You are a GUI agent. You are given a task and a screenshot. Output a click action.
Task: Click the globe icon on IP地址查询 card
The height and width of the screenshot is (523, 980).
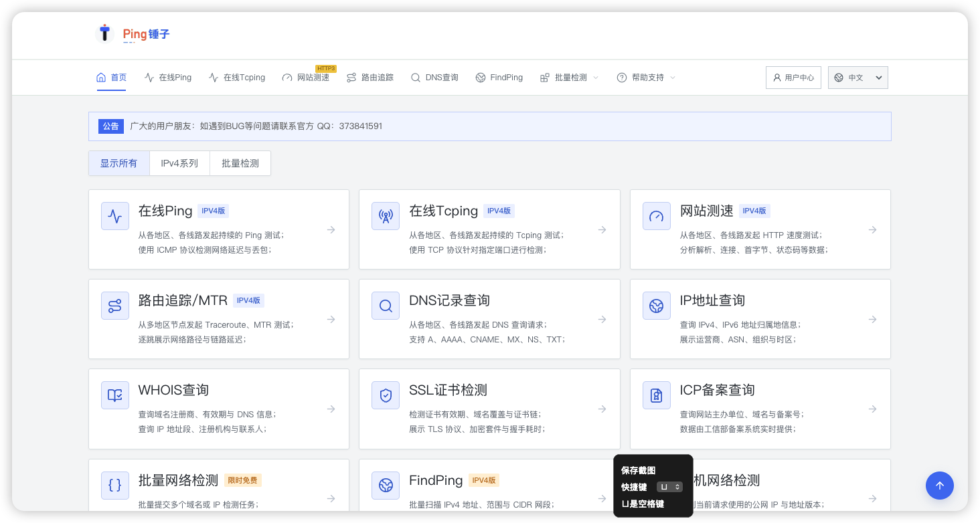coord(657,306)
